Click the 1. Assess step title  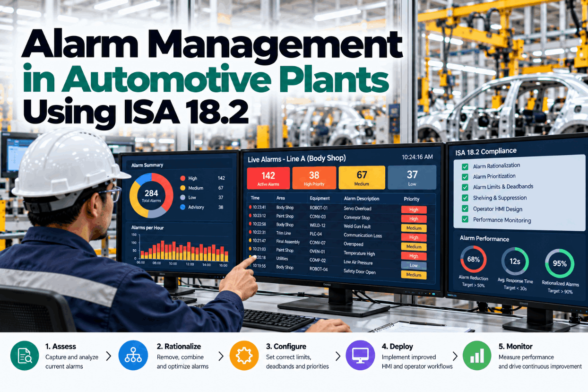(x=61, y=346)
